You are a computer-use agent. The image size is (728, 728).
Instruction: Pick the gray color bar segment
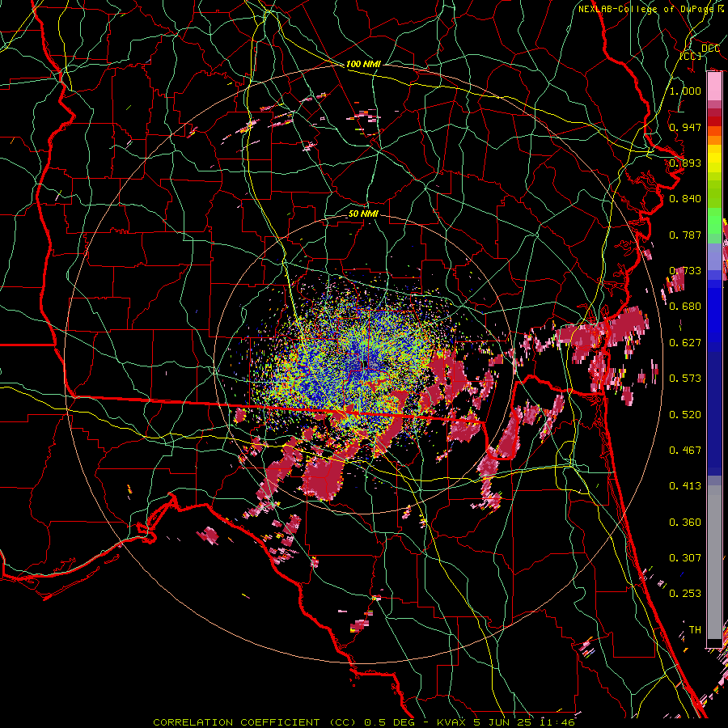(714, 566)
